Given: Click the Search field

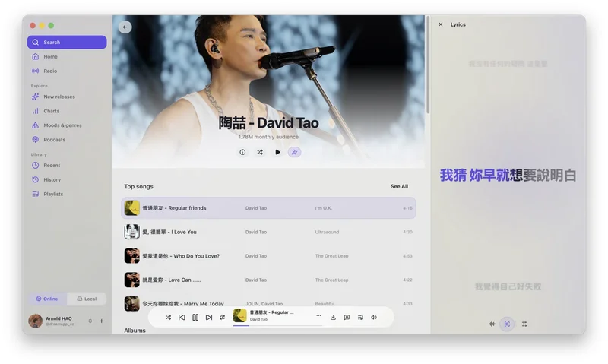Looking at the screenshot, I should (x=67, y=43).
